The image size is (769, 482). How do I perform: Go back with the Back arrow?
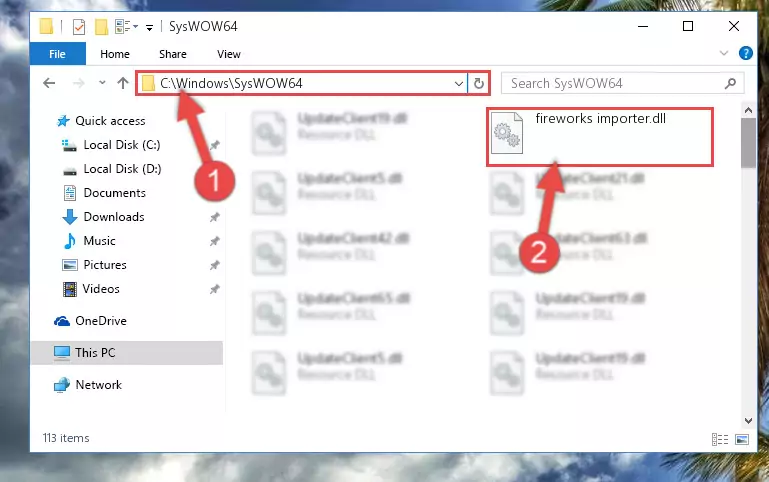49,83
